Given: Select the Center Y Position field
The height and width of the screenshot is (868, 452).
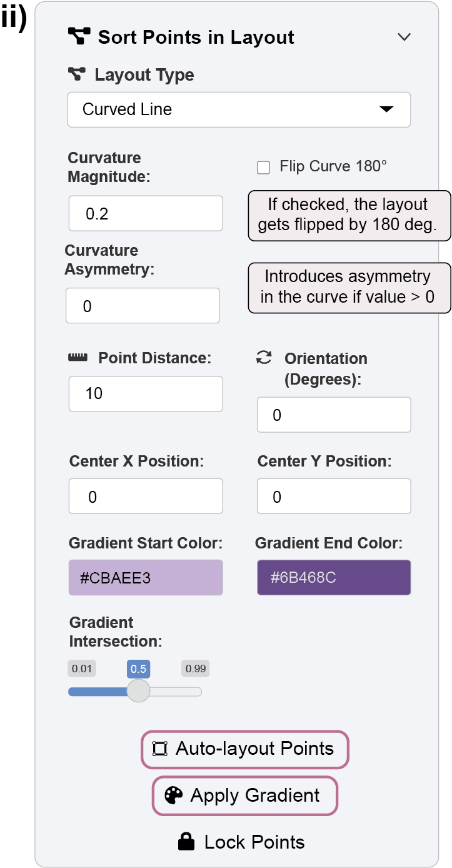Looking at the screenshot, I should (334, 497).
